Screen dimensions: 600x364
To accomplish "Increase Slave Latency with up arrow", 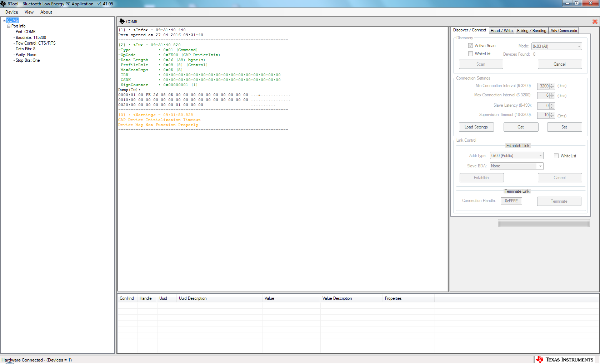I will (x=552, y=104).
